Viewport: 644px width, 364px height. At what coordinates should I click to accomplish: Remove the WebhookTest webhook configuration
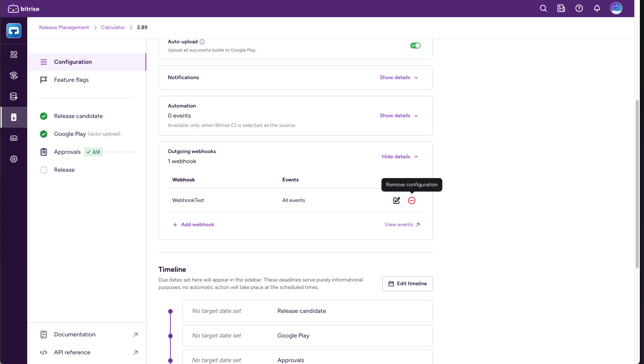point(412,200)
